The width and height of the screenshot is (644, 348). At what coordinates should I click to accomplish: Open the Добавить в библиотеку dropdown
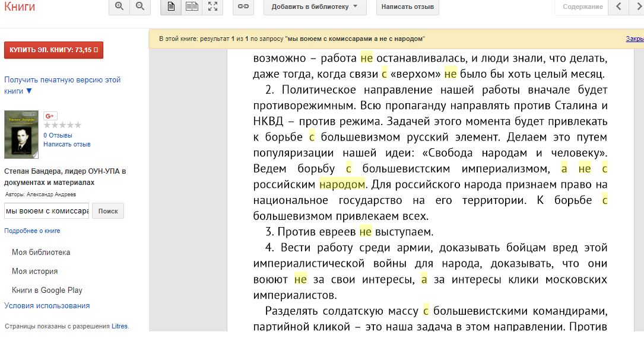click(x=315, y=7)
